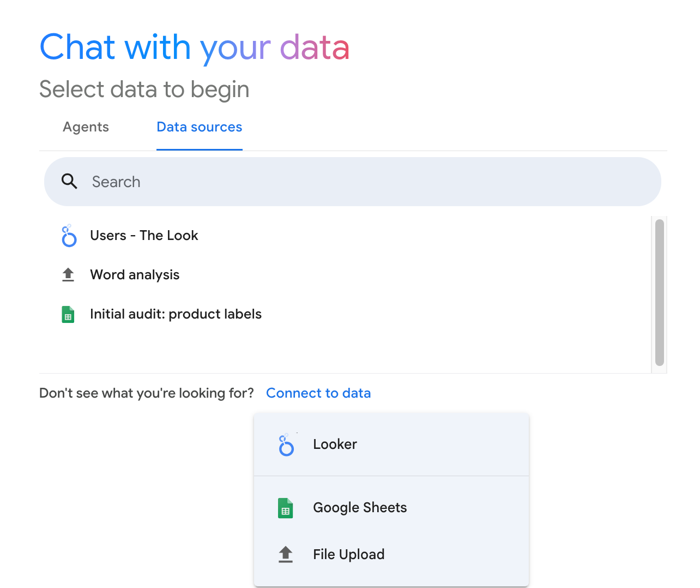The height and width of the screenshot is (588, 700).
Task: Choose Initial audit: product labels data source
Action: tap(176, 314)
